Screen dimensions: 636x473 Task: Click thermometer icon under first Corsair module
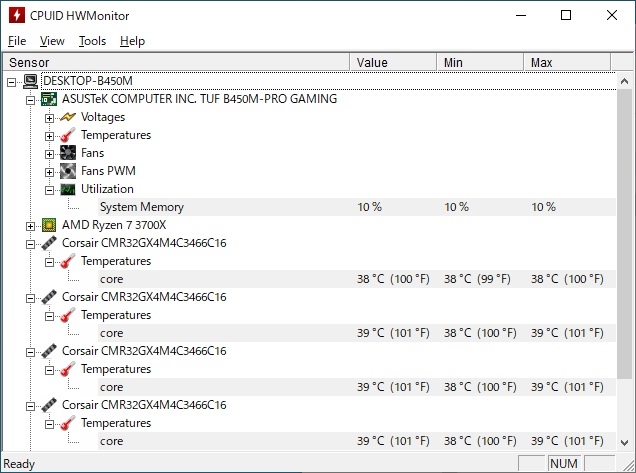[68, 261]
